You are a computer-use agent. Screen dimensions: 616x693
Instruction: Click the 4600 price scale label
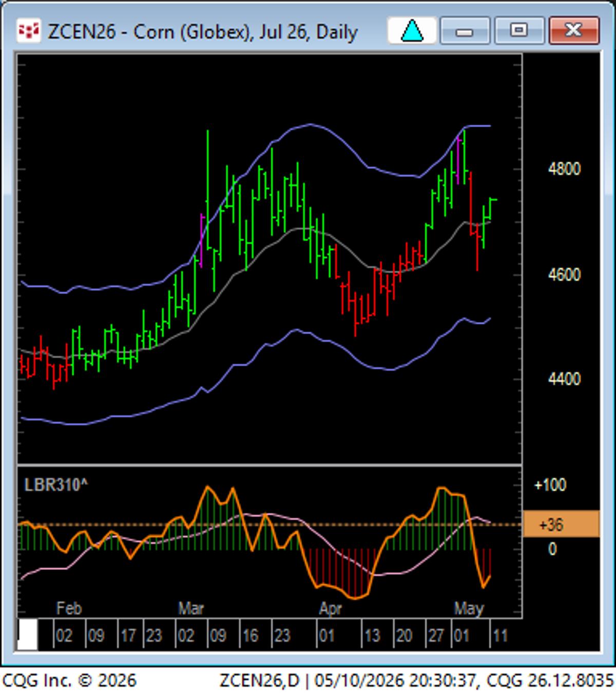click(x=564, y=275)
